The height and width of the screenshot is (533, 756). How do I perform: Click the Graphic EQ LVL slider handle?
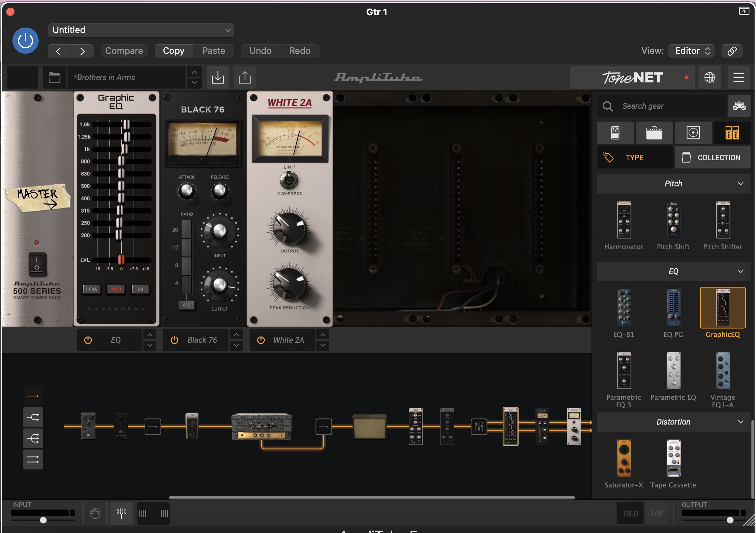[x=121, y=260]
